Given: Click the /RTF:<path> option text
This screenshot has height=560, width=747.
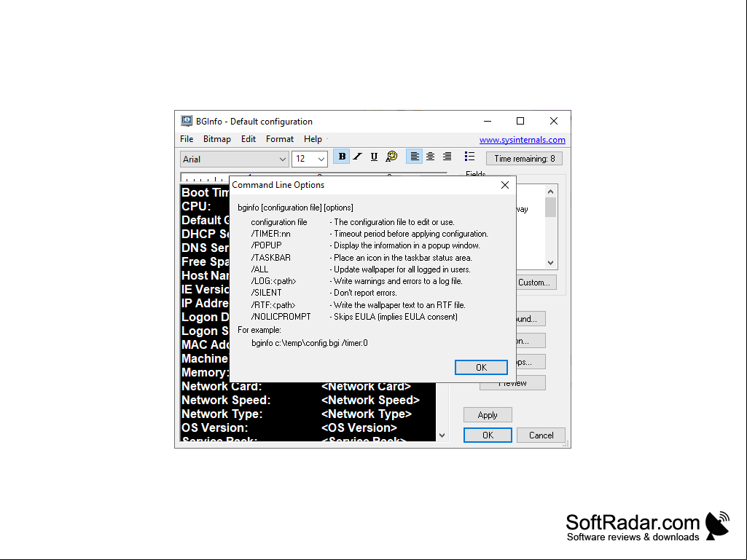Looking at the screenshot, I should coord(273,305).
